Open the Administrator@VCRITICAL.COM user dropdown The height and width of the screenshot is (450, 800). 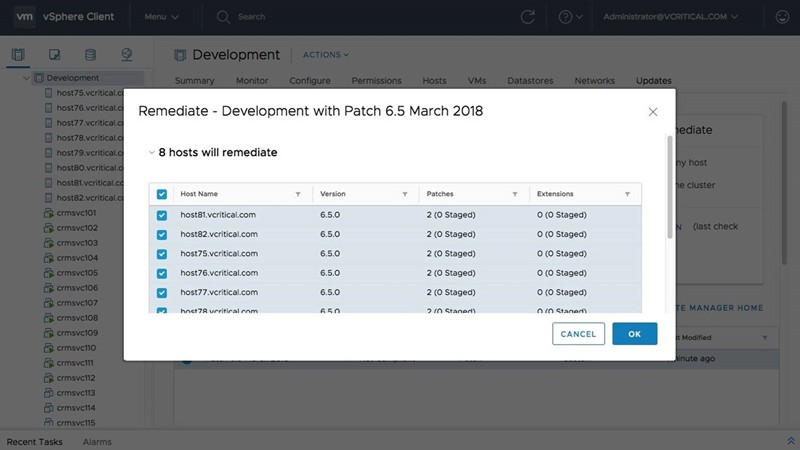point(671,17)
